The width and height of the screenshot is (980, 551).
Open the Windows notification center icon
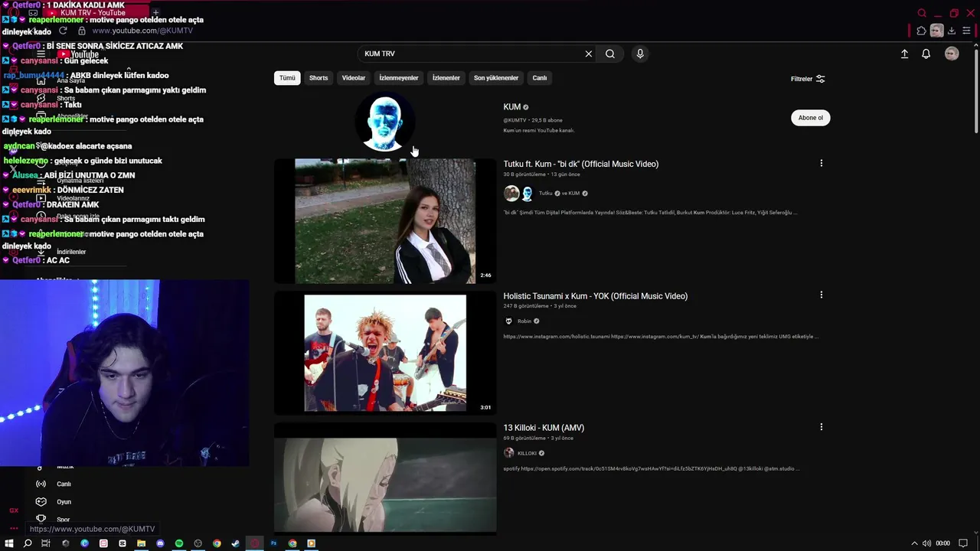(x=963, y=543)
